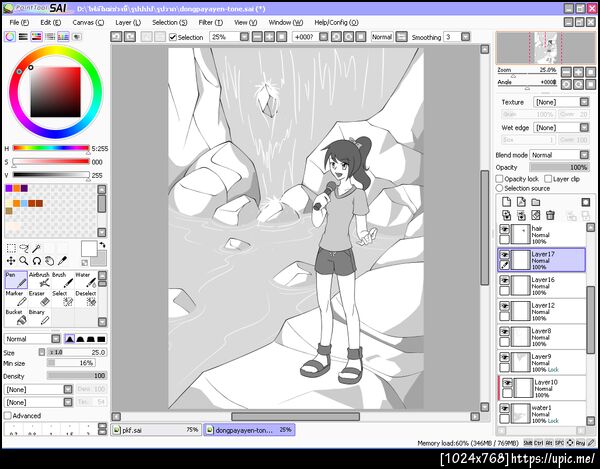Switch to the pkf.sai document tab

[156, 430]
